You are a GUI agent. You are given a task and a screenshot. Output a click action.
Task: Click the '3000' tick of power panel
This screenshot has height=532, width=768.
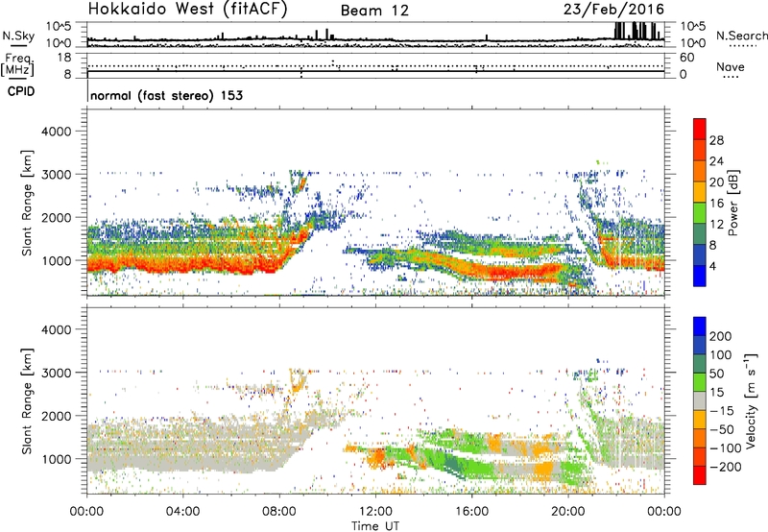click(57, 175)
